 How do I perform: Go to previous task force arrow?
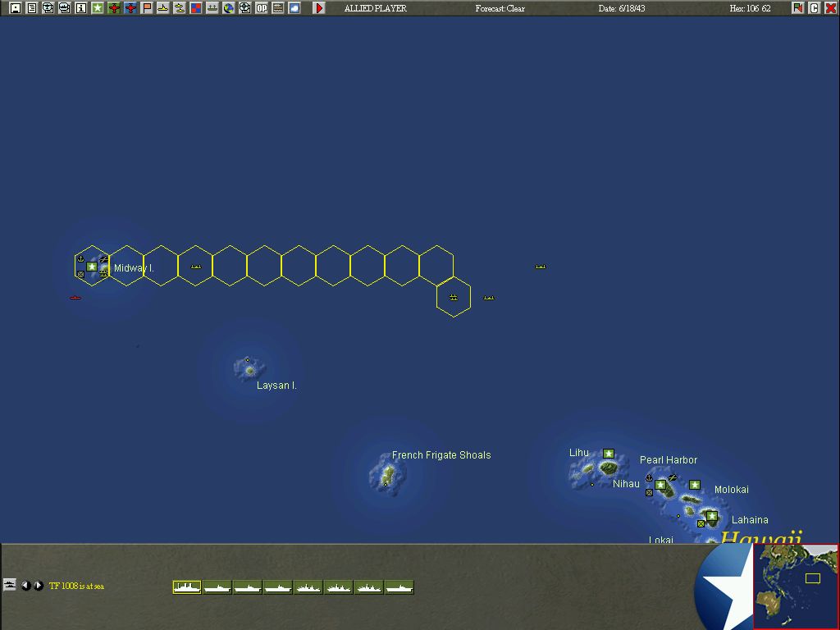25,586
